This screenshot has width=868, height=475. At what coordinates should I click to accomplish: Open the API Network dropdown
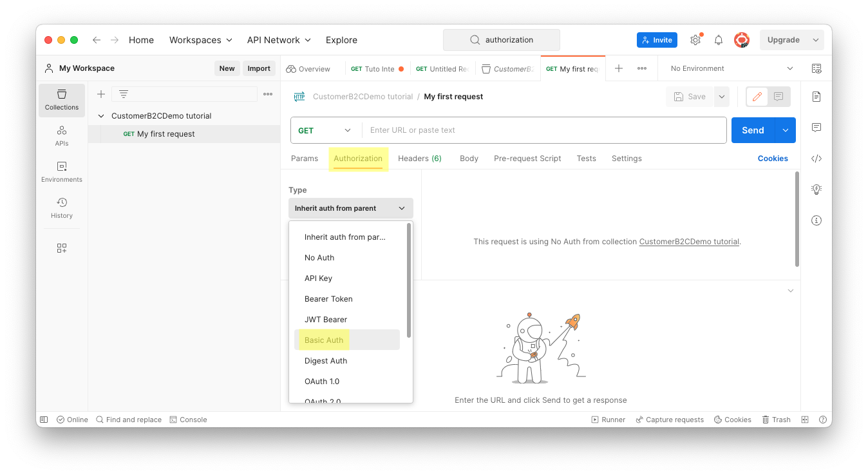279,40
